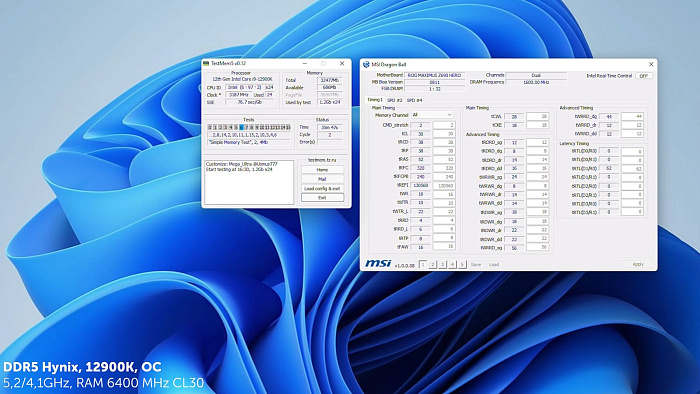Click the editable tRTP value field
Viewport: 700px width, 394px height.
(x=444, y=238)
